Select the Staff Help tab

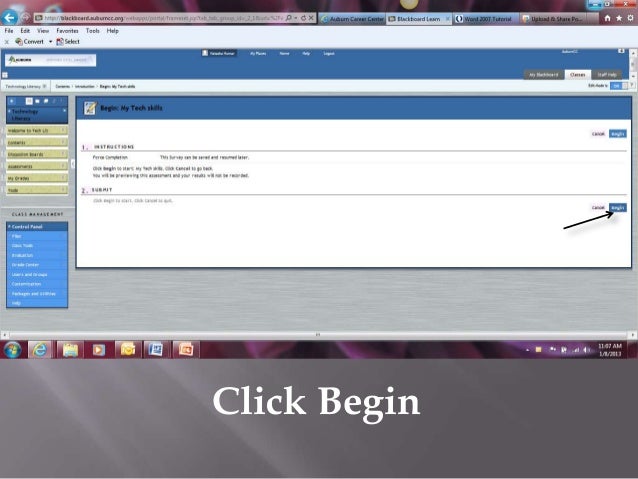coord(607,74)
